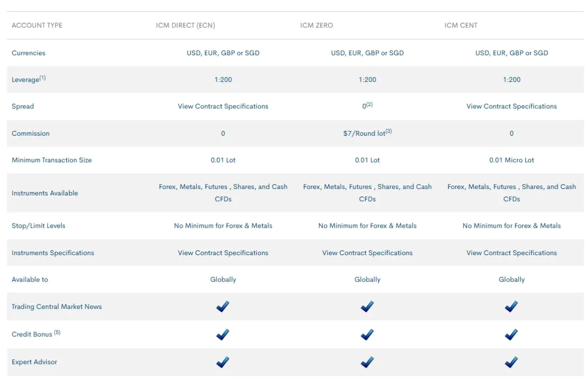Click the ICM ZERO spread value 0

(367, 105)
